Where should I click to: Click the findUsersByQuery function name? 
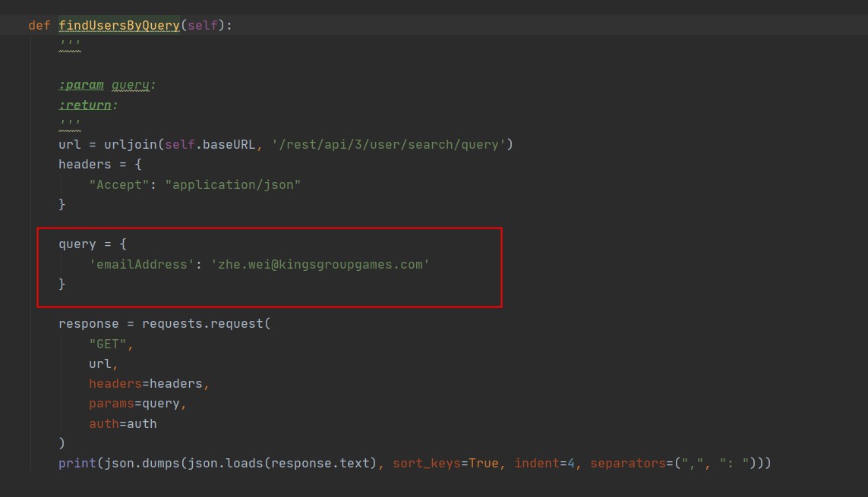tap(119, 26)
